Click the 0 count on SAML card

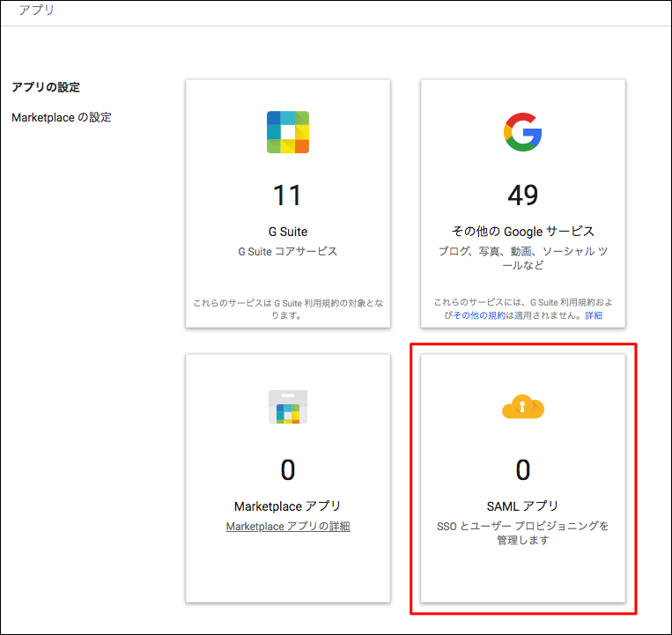pos(522,469)
